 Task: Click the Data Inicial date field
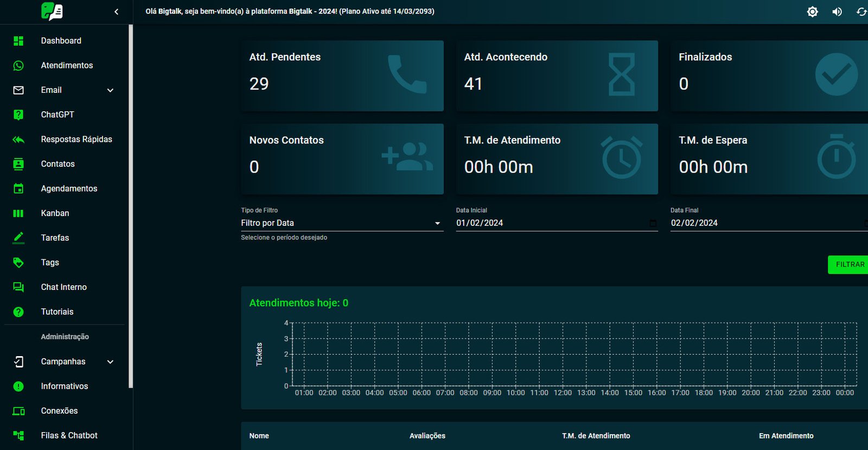coord(551,223)
